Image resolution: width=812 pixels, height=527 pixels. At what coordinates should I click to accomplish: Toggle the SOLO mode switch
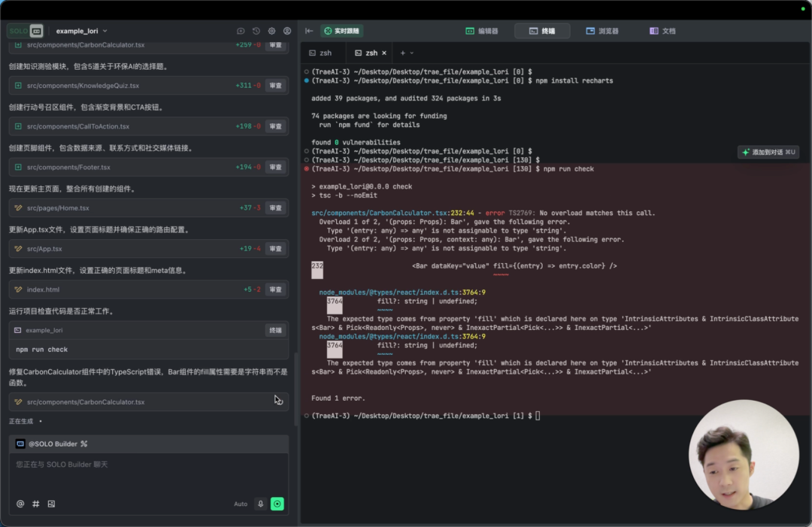26,31
